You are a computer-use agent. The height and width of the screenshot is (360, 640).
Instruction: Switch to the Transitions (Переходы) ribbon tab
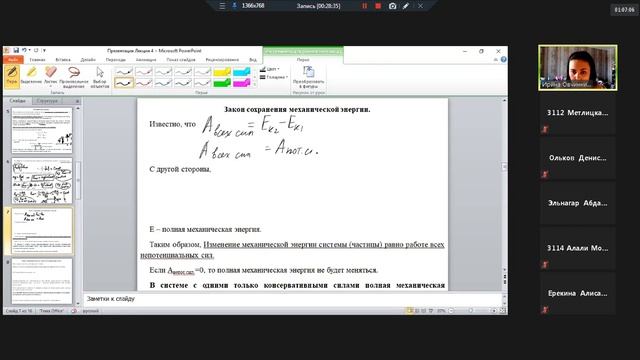point(116,60)
